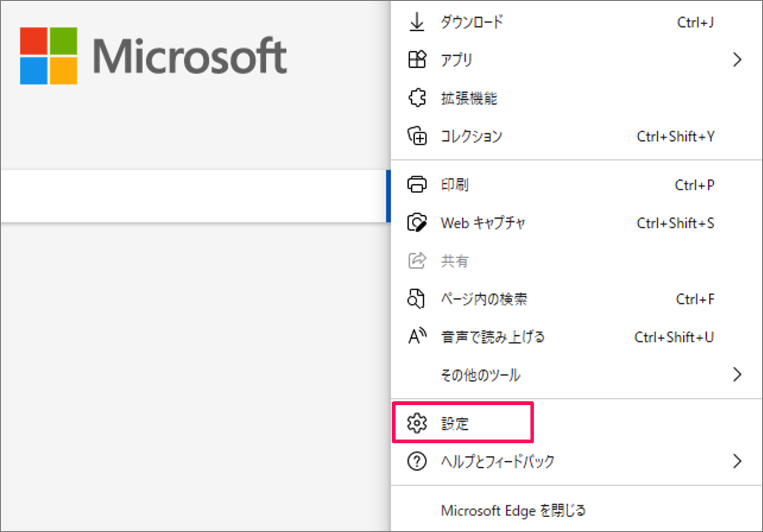Screen dimensions: 763x532
Task: Click the printer icon for 印刷
Action: click(x=418, y=184)
